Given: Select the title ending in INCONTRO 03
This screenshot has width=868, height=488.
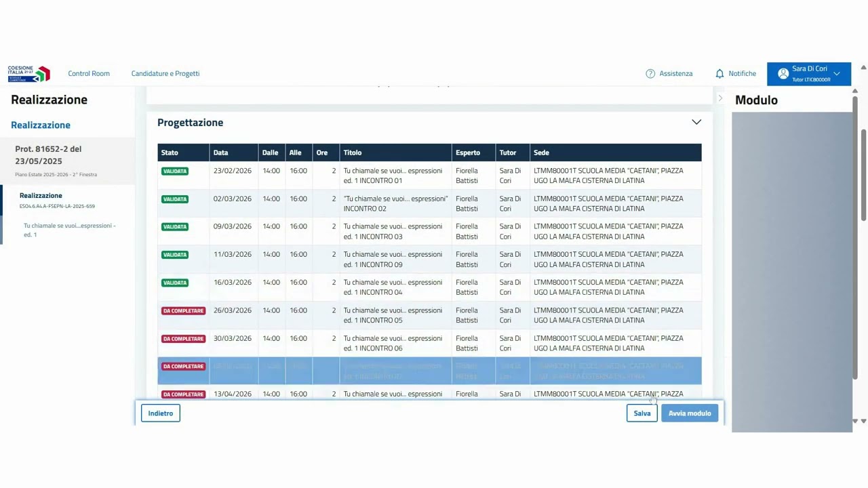Looking at the screenshot, I should click(393, 231).
